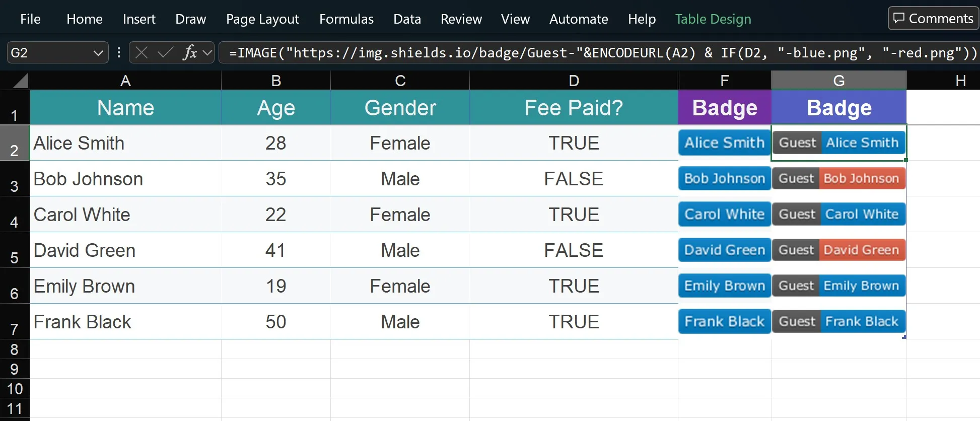Open the File menu
The width and height of the screenshot is (980, 421).
[30, 19]
